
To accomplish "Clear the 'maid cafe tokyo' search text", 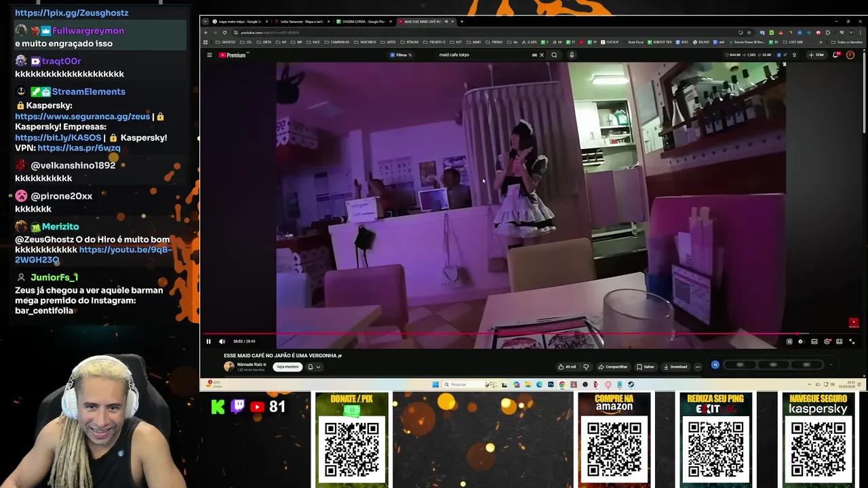I will click(541, 55).
